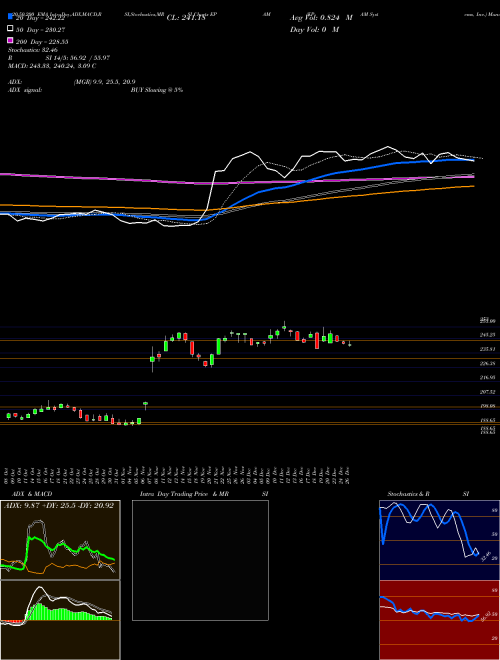Click the 'Intra Day Trading Price & MR' title
The image size is (500, 660).
pyautogui.click(x=184, y=494)
